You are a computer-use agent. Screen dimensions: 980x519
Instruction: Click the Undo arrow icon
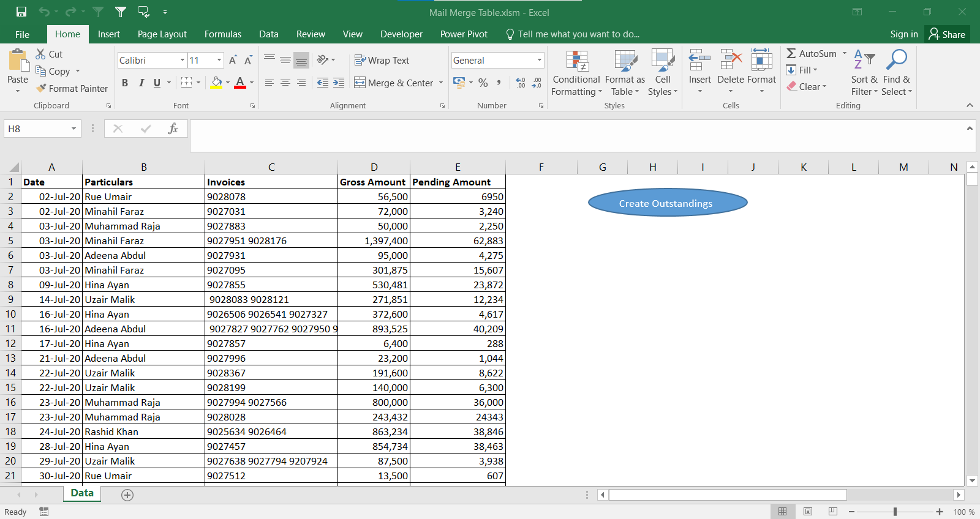44,12
